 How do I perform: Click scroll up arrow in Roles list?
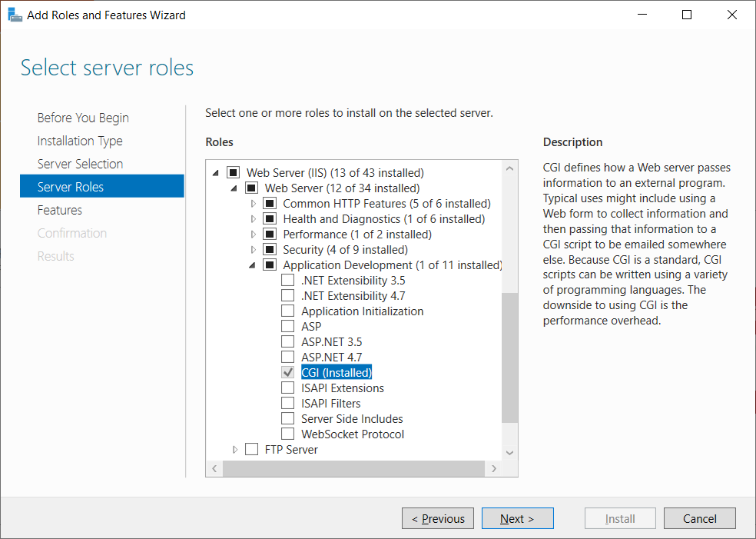[510, 167]
